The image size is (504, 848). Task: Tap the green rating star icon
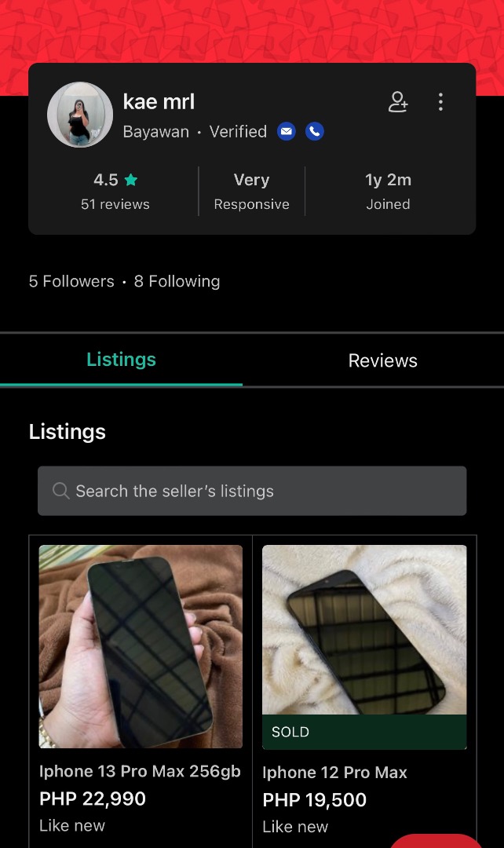[131, 180]
